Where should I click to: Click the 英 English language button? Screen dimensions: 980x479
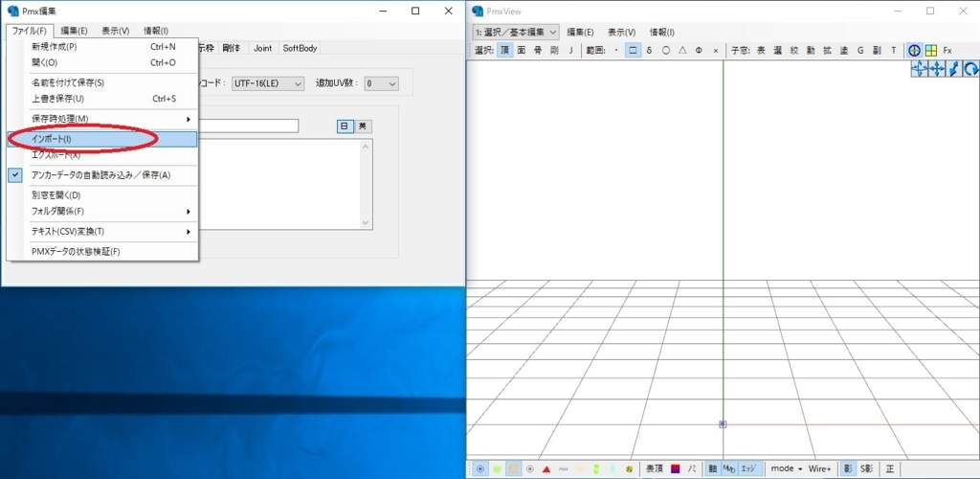[x=363, y=126]
